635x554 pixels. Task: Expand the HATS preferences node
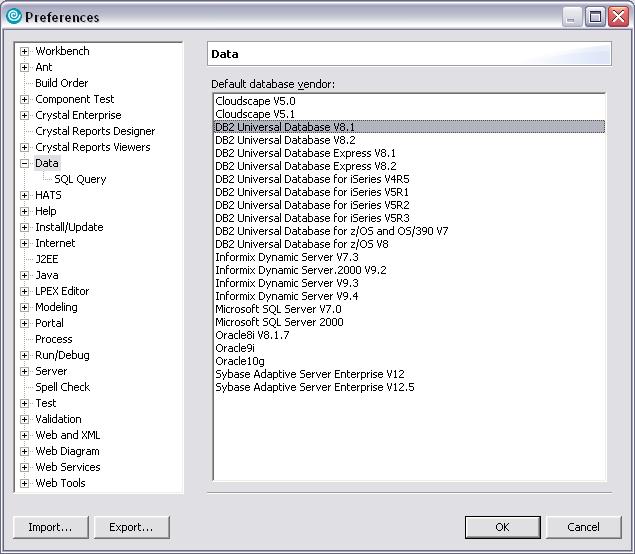(24, 195)
